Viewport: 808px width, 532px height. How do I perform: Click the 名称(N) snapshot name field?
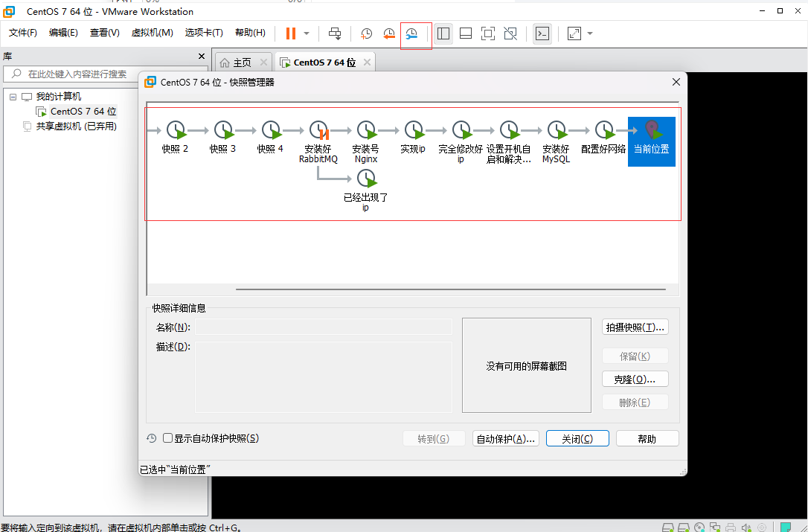[324, 327]
